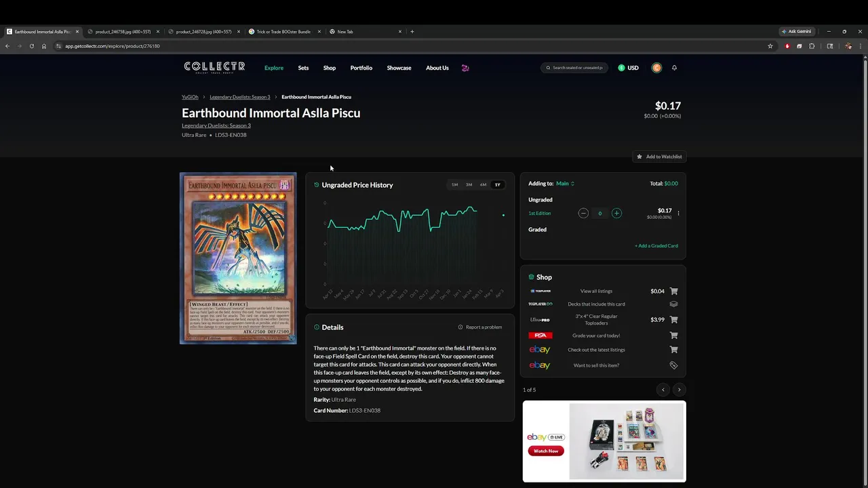The height and width of the screenshot is (488, 868).
Task: Click a point on the price history chart
Action: 414,244
